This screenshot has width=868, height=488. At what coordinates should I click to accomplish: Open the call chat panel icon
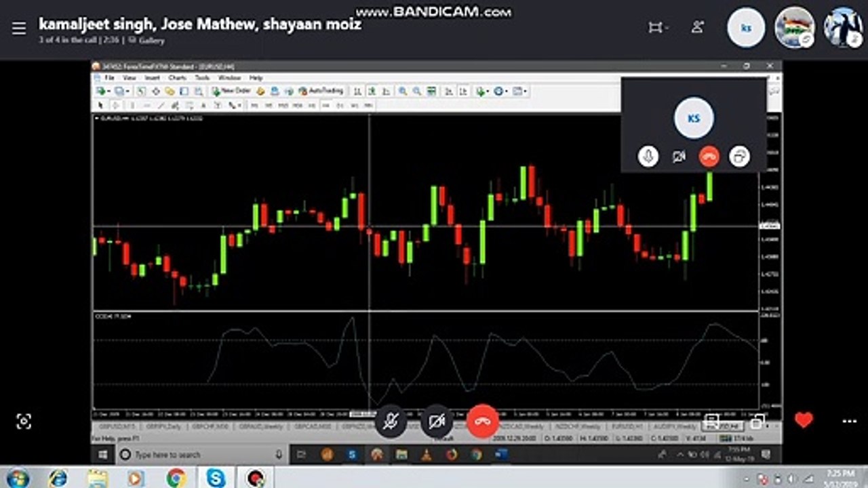711,422
